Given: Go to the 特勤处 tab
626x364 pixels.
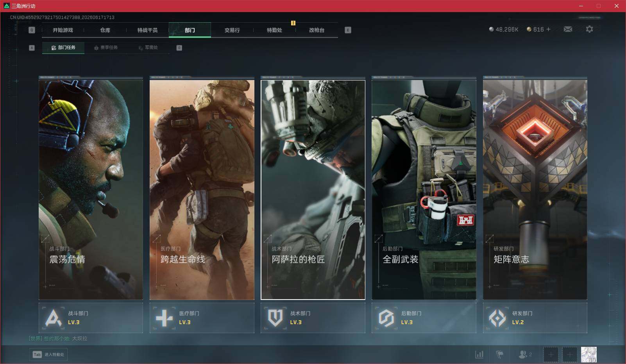Looking at the screenshot, I should coord(274,30).
